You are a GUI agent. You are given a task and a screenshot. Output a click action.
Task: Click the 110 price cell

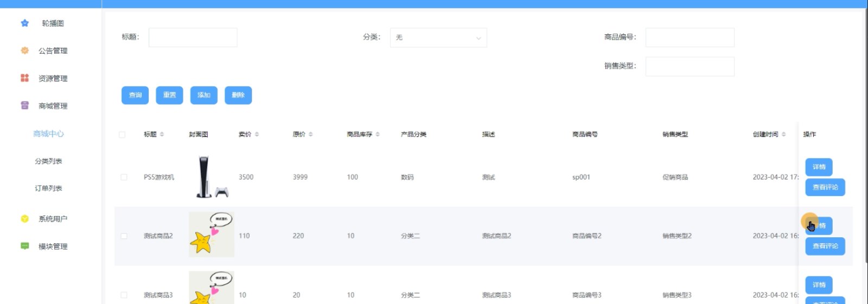[244, 236]
